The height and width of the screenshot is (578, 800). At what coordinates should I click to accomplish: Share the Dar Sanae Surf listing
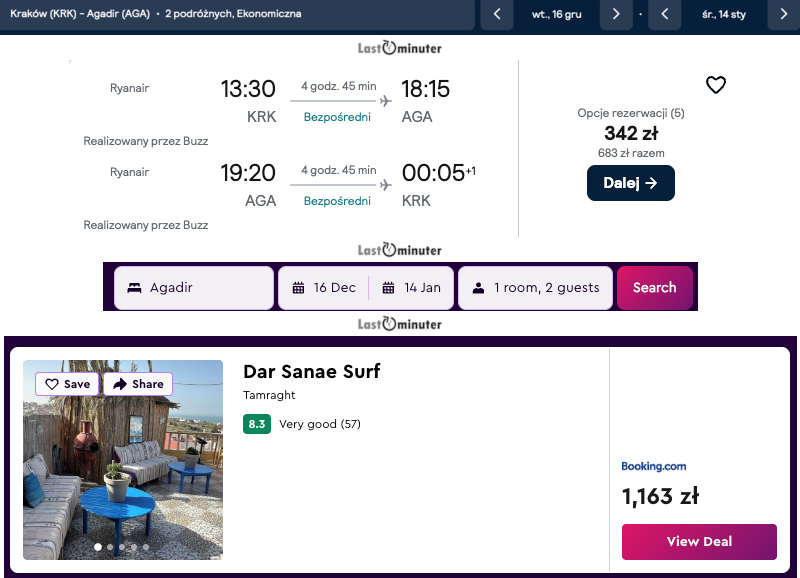pyautogui.click(x=138, y=384)
